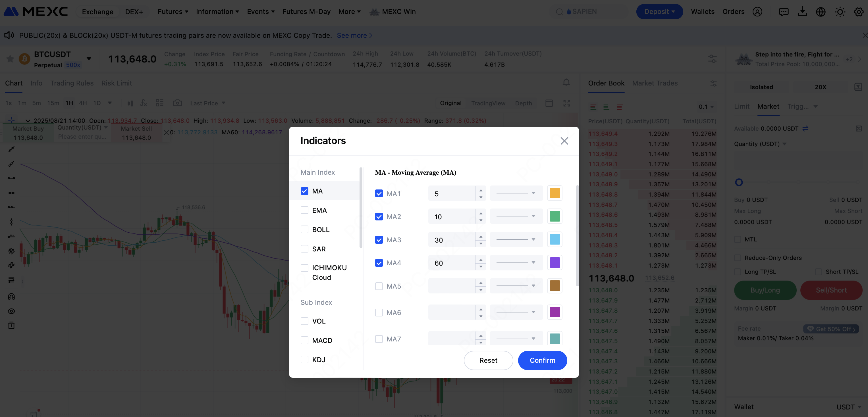Click the purple MA4 color swatch
Viewport: 868px width, 417px height.
555,263
